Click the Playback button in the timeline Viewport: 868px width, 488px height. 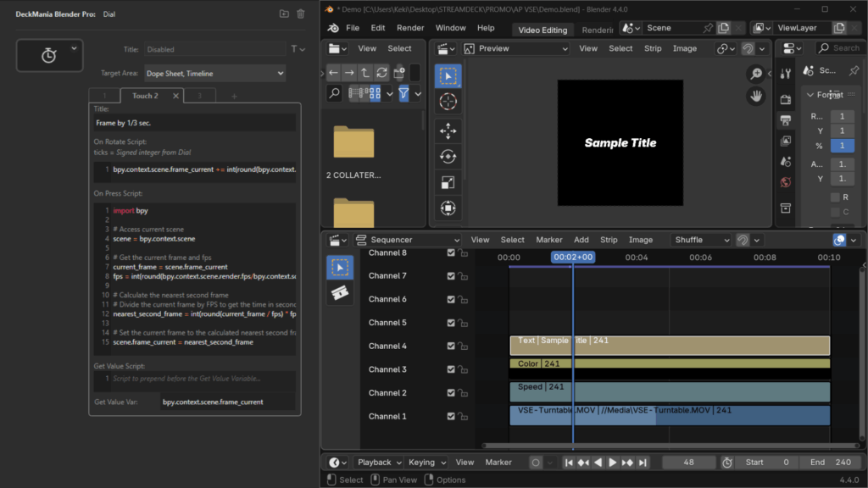pos(378,463)
